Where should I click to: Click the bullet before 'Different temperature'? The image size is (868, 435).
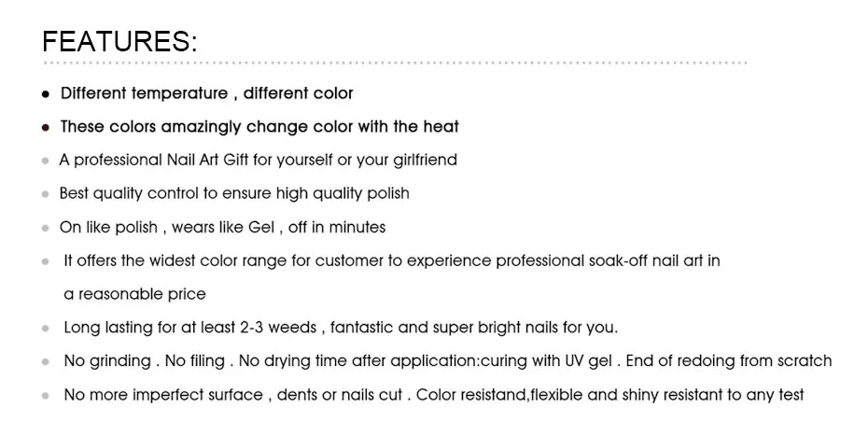pos(46,94)
